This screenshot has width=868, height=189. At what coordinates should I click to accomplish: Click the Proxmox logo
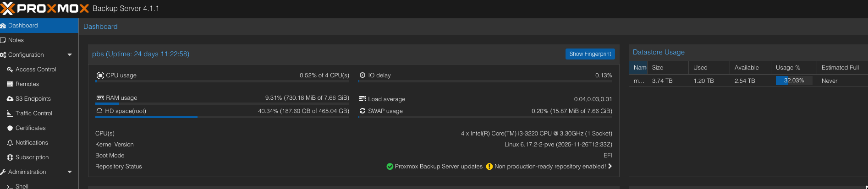coord(44,8)
